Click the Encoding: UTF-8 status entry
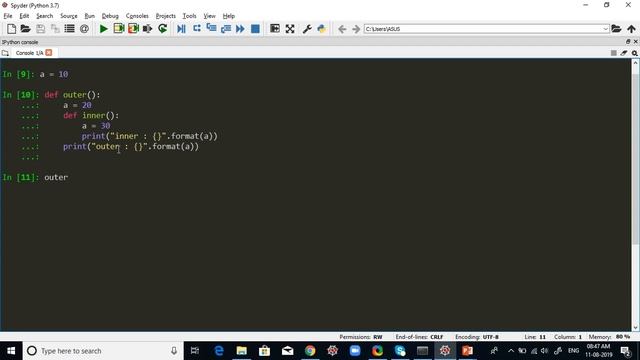Viewport: 640px width, 360px height. click(x=477, y=337)
